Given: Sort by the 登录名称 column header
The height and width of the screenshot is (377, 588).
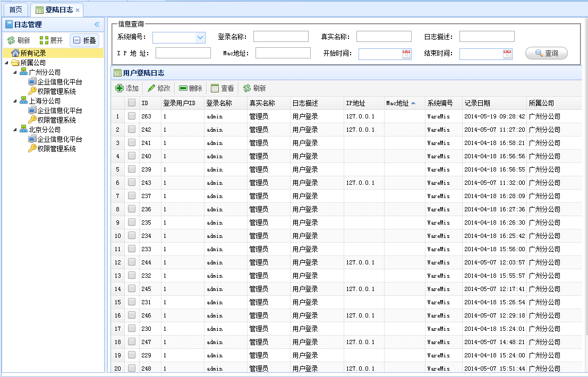Looking at the screenshot, I should [225, 103].
